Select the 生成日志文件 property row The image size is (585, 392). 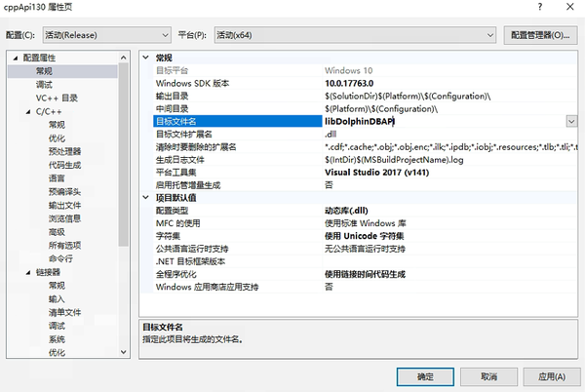(x=365, y=160)
